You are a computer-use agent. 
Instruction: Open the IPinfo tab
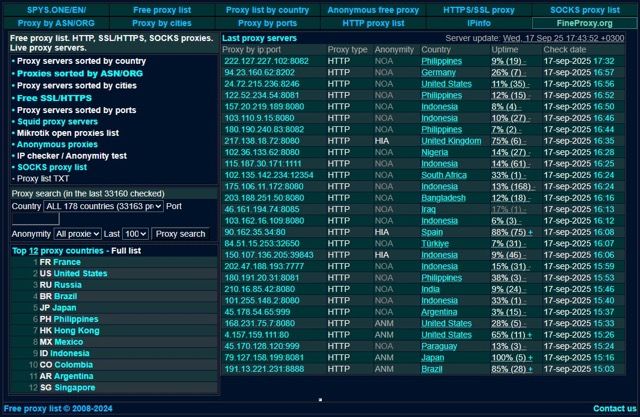[x=478, y=22]
